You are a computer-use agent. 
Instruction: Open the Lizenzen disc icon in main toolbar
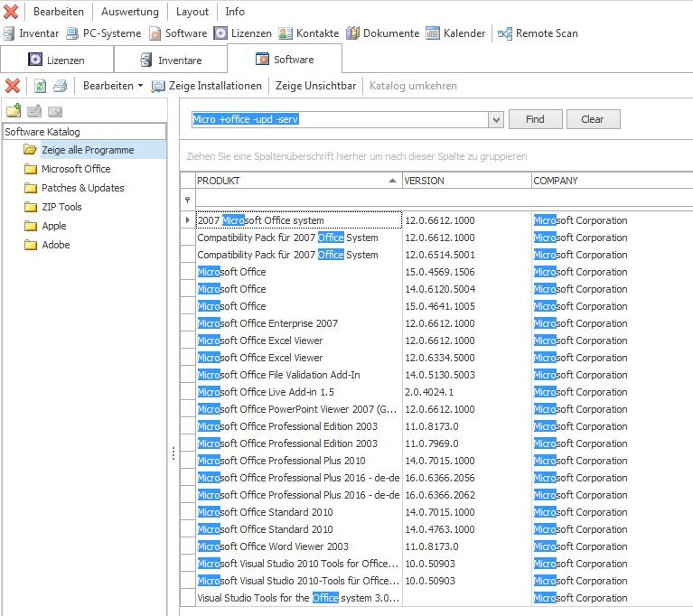pos(220,33)
